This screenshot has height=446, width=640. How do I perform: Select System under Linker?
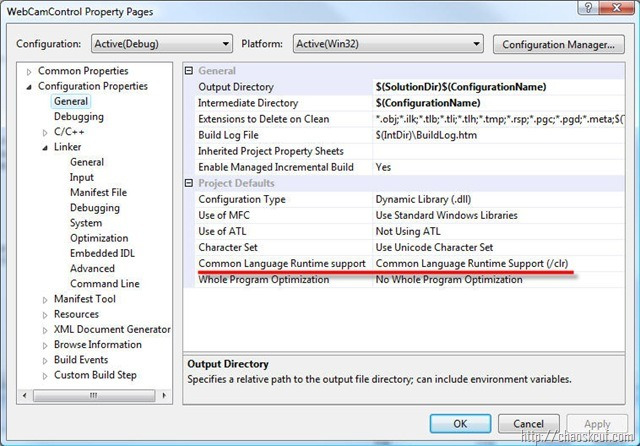86,223
